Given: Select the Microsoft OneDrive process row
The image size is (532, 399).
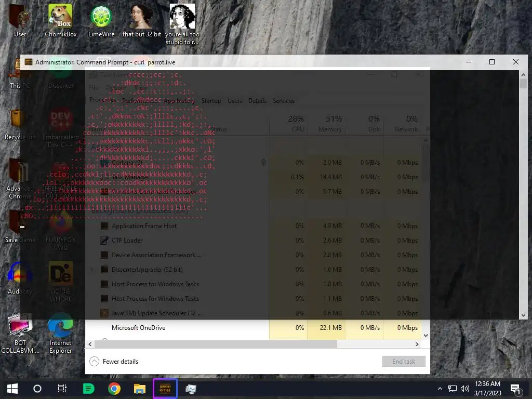Looking at the screenshot, I should 254,328.
